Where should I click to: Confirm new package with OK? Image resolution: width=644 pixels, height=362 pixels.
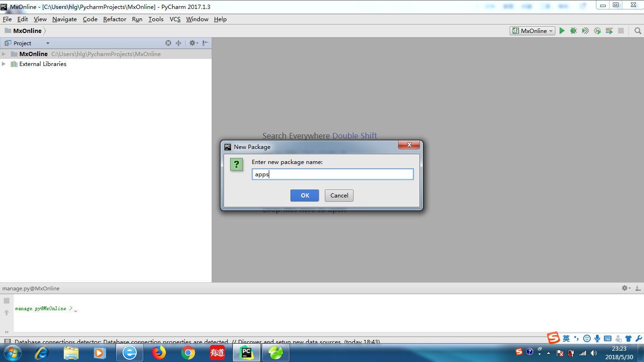pyautogui.click(x=305, y=196)
